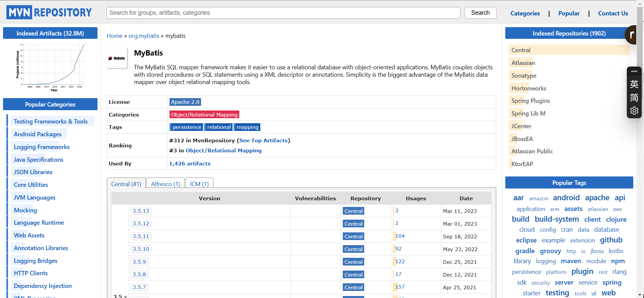The width and height of the screenshot is (644, 298).
Task: Open HTTP Clients category
Action: click(31, 273)
